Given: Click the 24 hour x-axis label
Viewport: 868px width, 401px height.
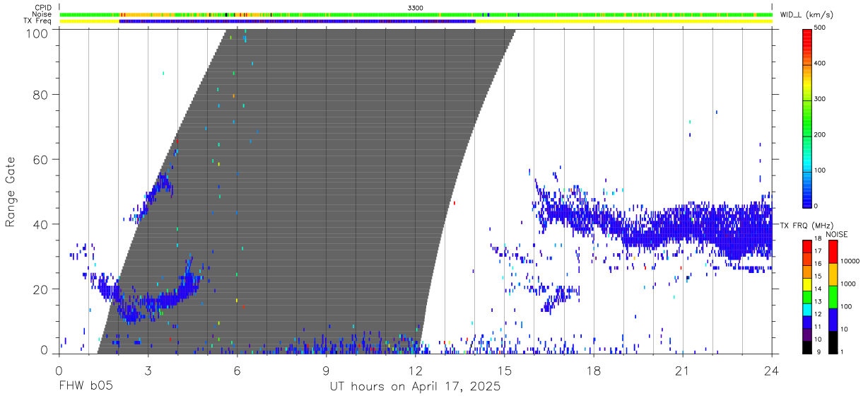Looking at the screenshot, I should tap(772, 370).
